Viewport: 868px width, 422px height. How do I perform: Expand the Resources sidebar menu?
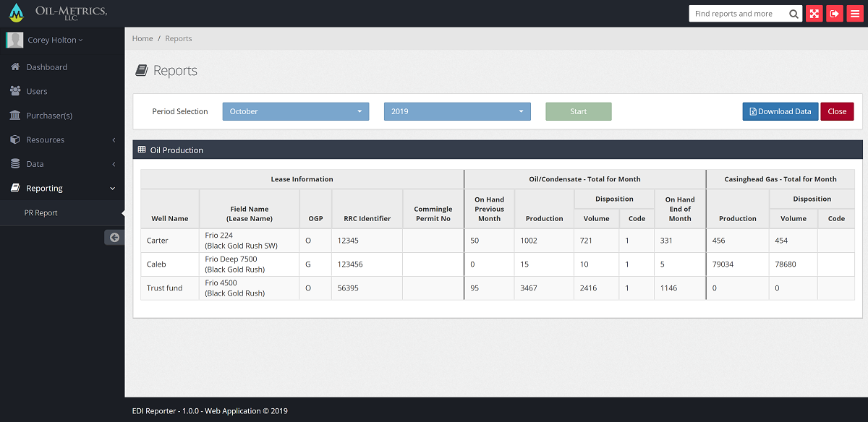(x=62, y=139)
